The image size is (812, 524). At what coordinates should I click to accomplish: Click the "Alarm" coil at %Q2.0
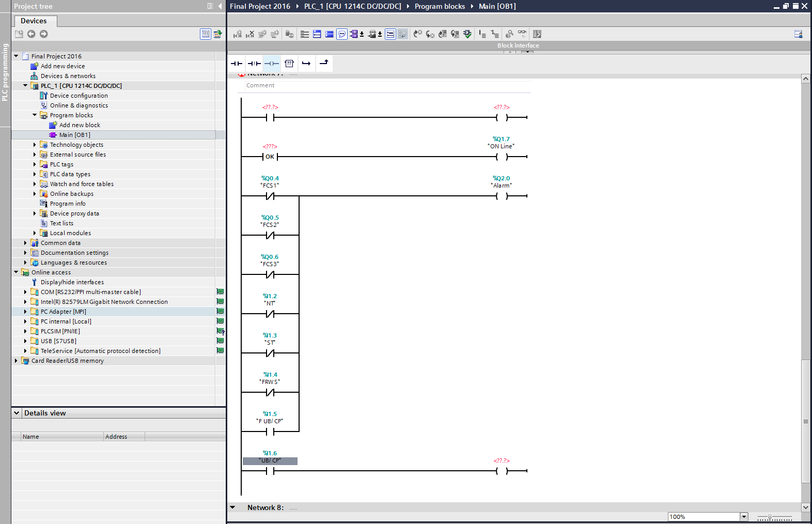[x=501, y=196]
